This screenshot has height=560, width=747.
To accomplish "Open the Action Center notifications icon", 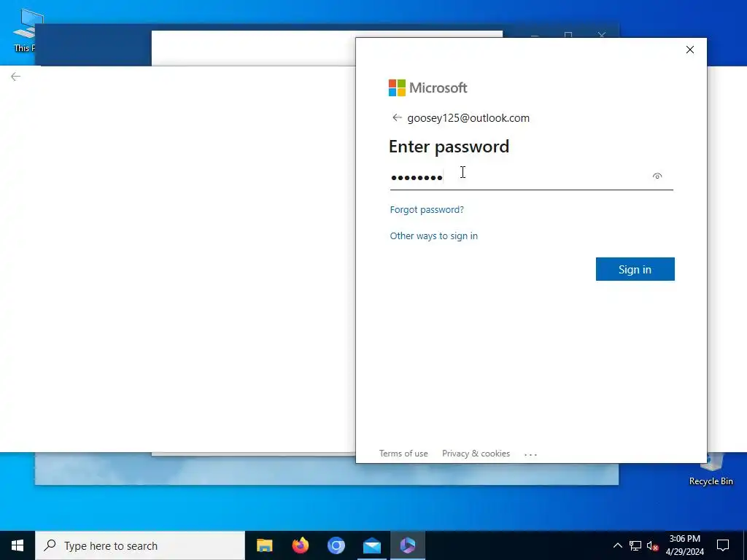I will coord(723,545).
